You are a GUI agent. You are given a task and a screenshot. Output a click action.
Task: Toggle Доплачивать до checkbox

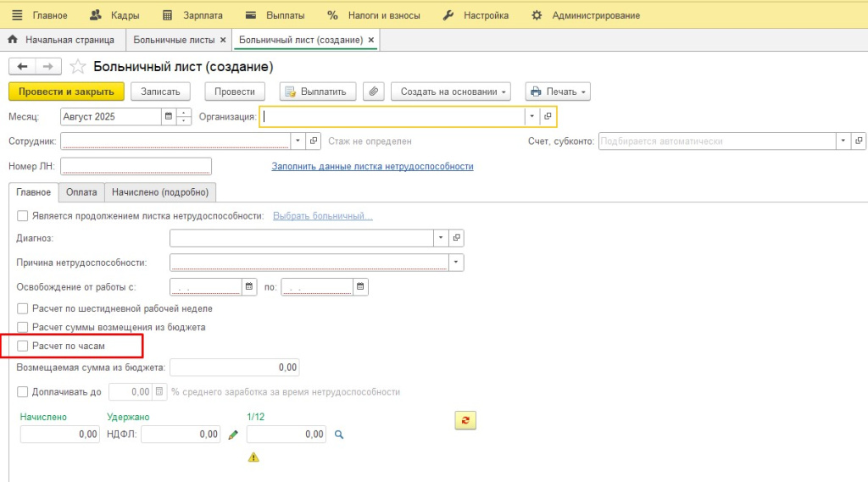23,392
